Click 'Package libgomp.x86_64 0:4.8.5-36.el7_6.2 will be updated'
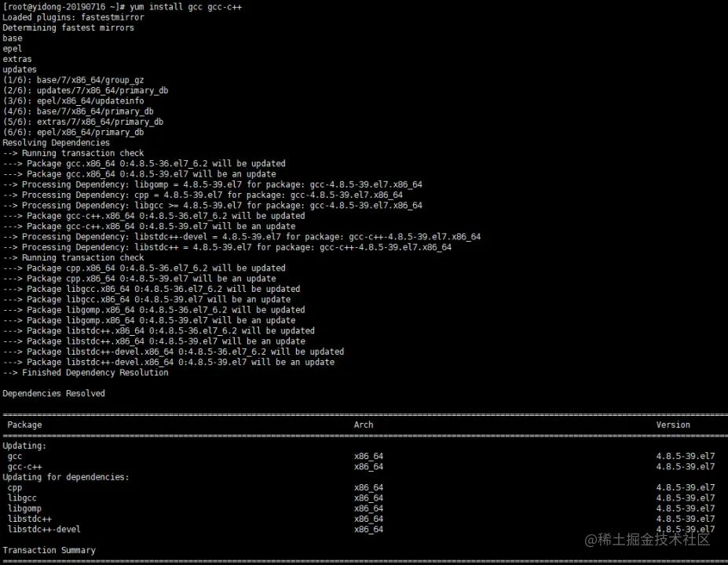 coord(166,310)
